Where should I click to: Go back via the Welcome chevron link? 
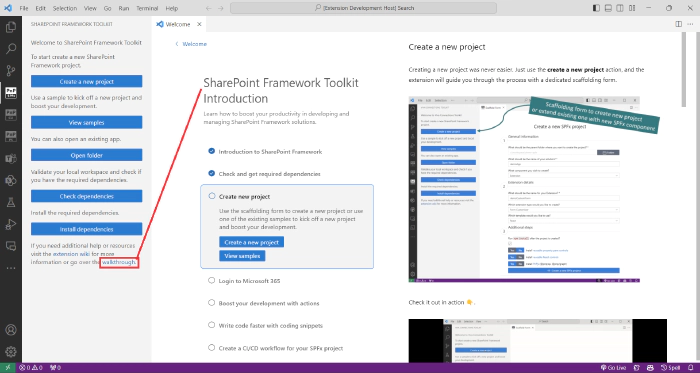pos(191,44)
